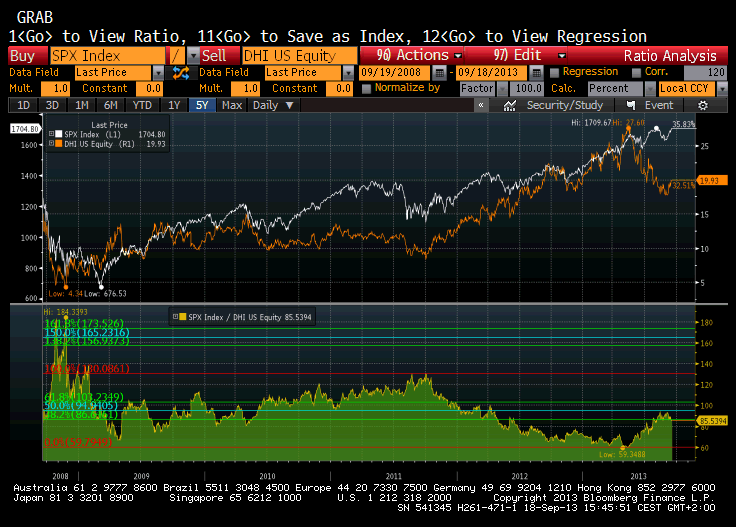Select the 3D range tab
This screenshot has width=736, height=527.
[x=52, y=105]
